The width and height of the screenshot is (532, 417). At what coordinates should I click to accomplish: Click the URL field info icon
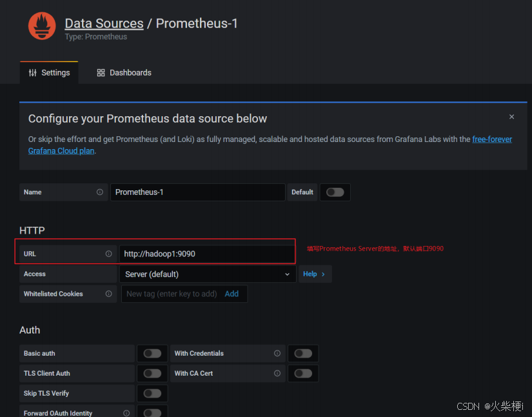point(108,254)
